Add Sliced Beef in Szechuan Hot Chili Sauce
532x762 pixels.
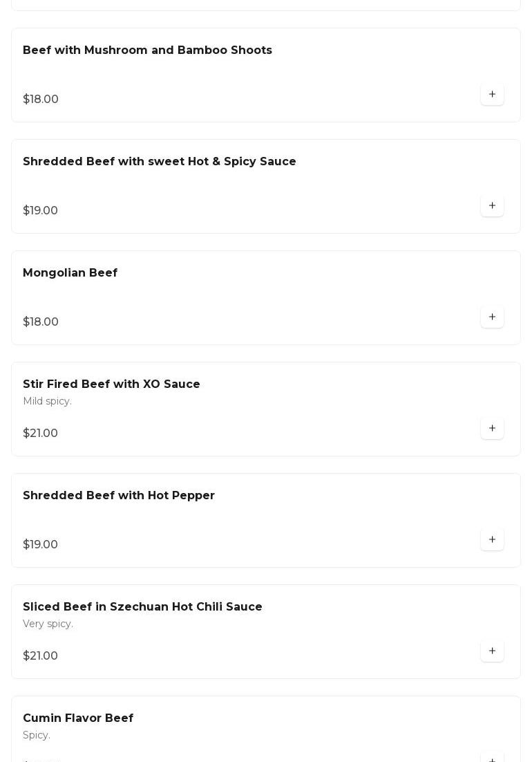click(x=492, y=651)
